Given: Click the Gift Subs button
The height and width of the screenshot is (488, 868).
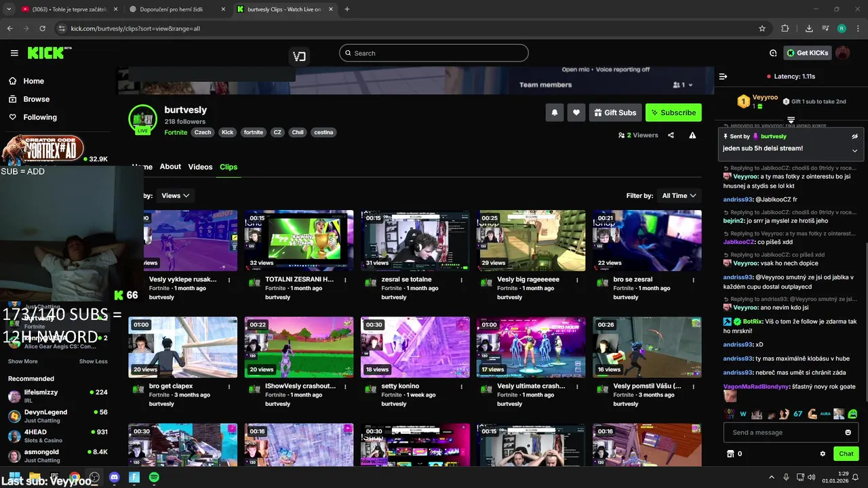Looking at the screenshot, I should coord(615,113).
